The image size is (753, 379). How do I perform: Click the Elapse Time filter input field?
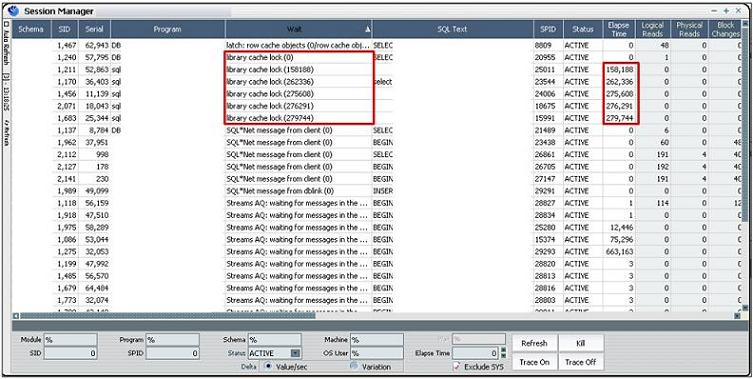(476, 353)
